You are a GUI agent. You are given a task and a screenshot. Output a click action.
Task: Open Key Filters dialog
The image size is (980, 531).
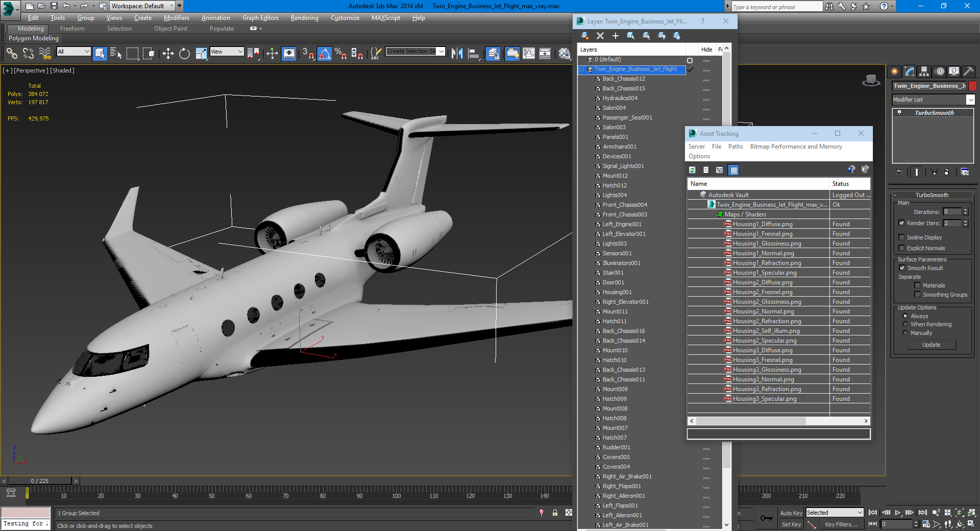coord(841,524)
